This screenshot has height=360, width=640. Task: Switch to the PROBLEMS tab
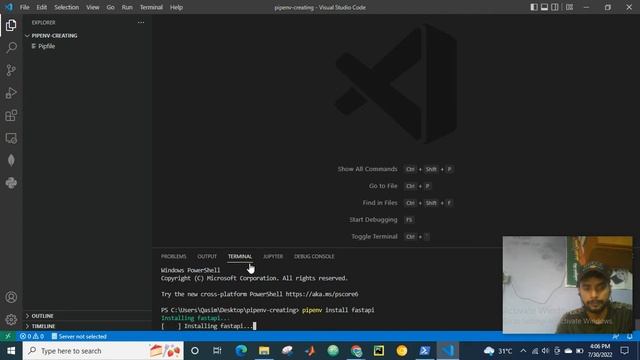173,256
